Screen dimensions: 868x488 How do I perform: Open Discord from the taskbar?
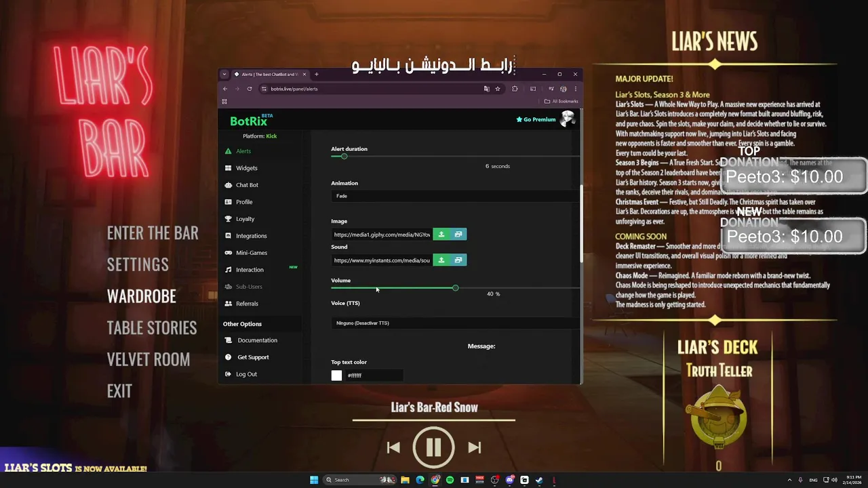pyautogui.click(x=509, y=480)
